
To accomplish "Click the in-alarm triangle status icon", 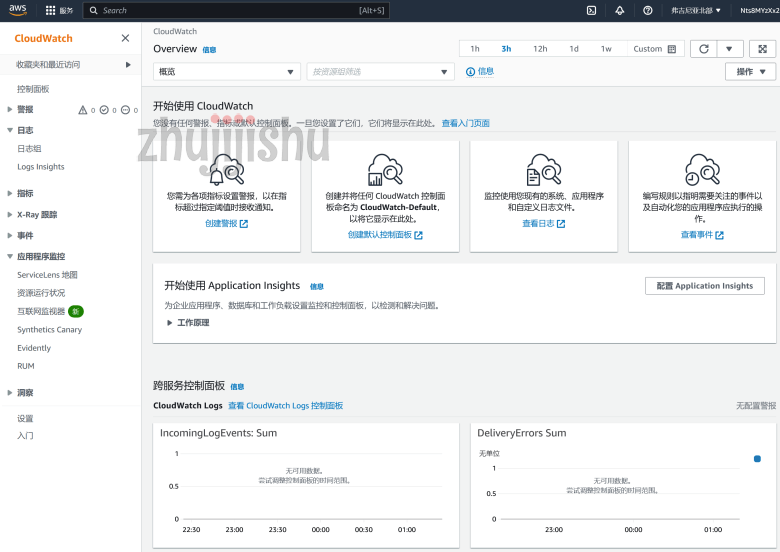I will tap(83, 110).
